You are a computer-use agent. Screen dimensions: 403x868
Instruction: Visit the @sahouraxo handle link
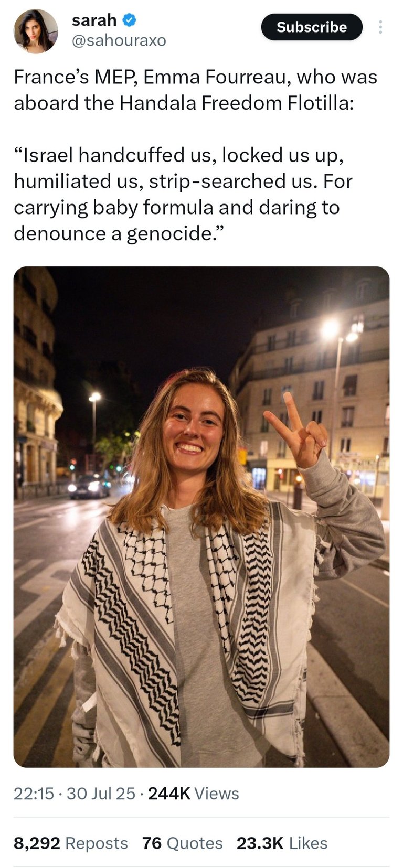(119, 40)
